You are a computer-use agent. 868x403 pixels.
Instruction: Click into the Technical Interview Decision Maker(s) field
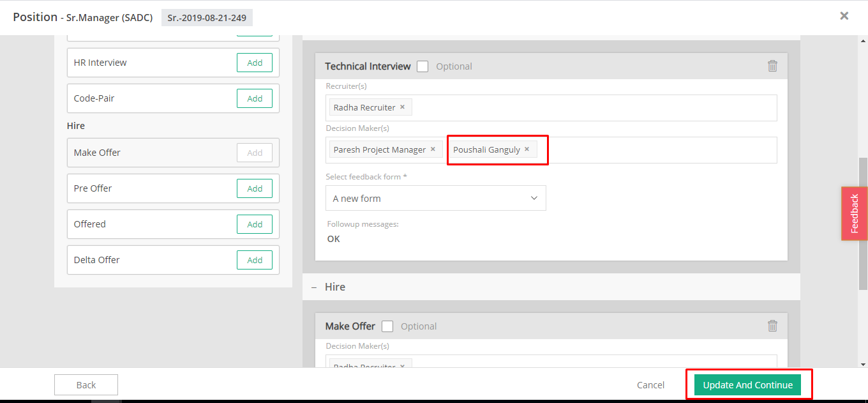pos(551,149)
